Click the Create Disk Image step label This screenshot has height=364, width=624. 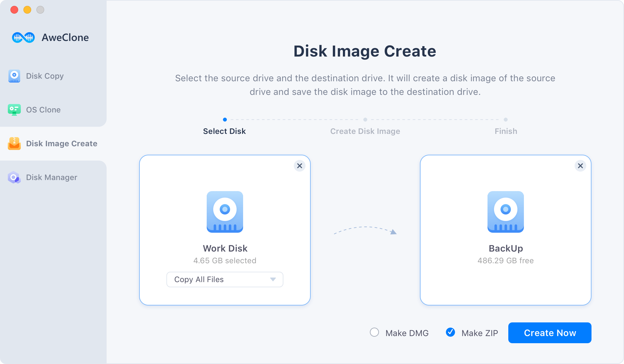(365, 131)
